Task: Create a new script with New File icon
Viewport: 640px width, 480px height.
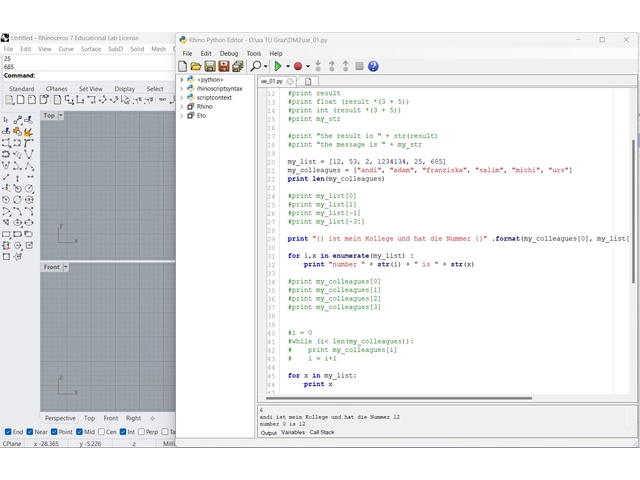Action: [183, 66]
